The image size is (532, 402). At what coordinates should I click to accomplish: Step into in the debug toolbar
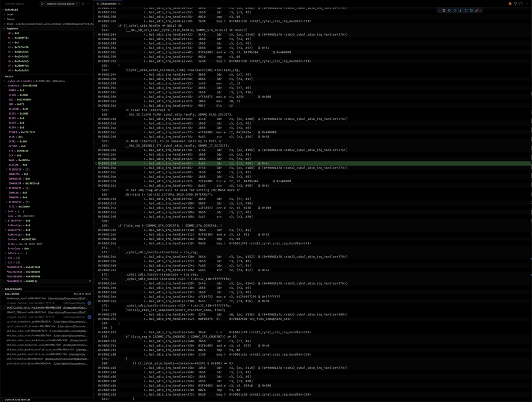click(461, 11)
